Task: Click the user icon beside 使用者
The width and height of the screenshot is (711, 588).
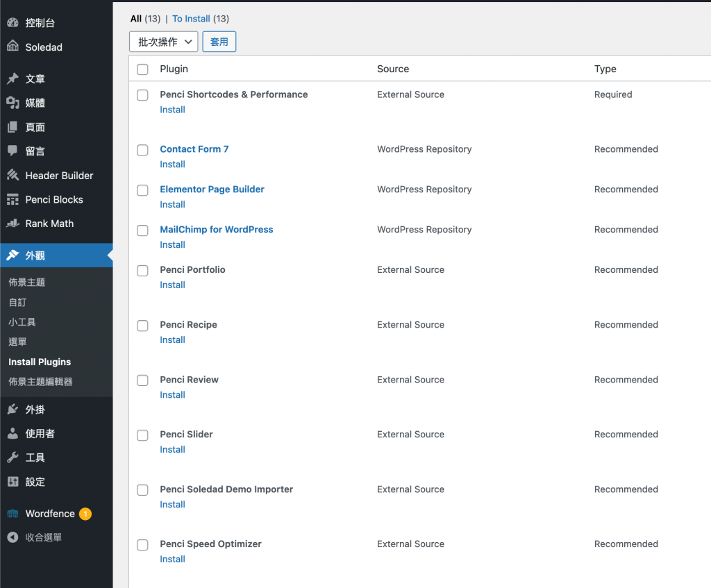Action: click(12, 433)
